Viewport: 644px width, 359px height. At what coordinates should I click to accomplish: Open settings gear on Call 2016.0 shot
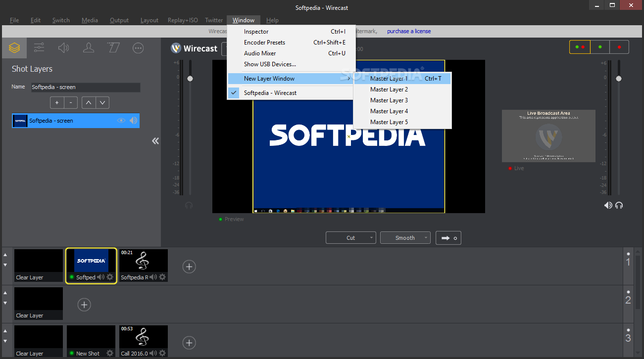point(162,353)
